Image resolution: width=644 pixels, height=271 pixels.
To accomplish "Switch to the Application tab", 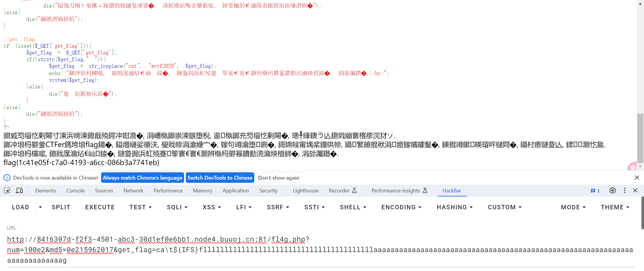I will click(236, 191).
